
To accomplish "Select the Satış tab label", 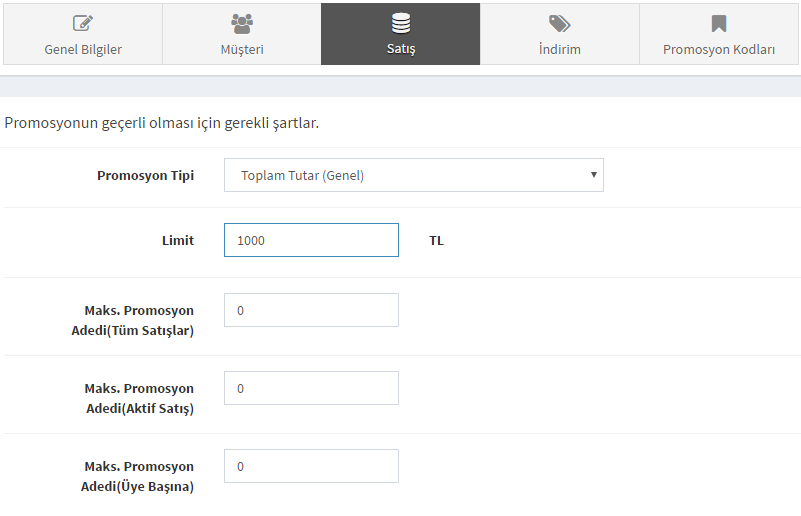I will pos(400,49).
